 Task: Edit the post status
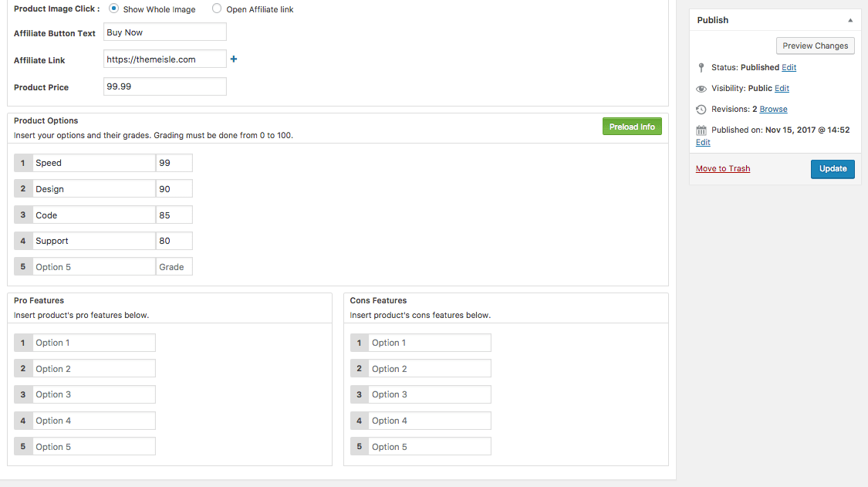(x=789, y=68)
